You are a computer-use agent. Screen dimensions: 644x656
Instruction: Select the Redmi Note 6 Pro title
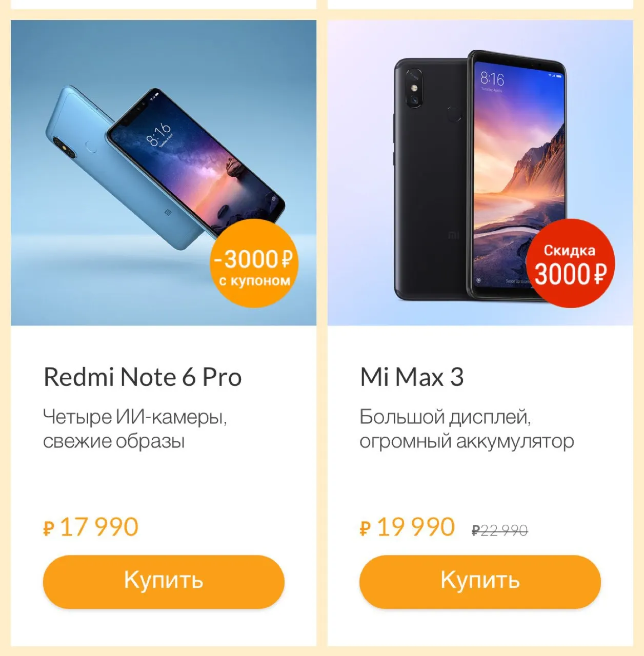coord(143,377)
